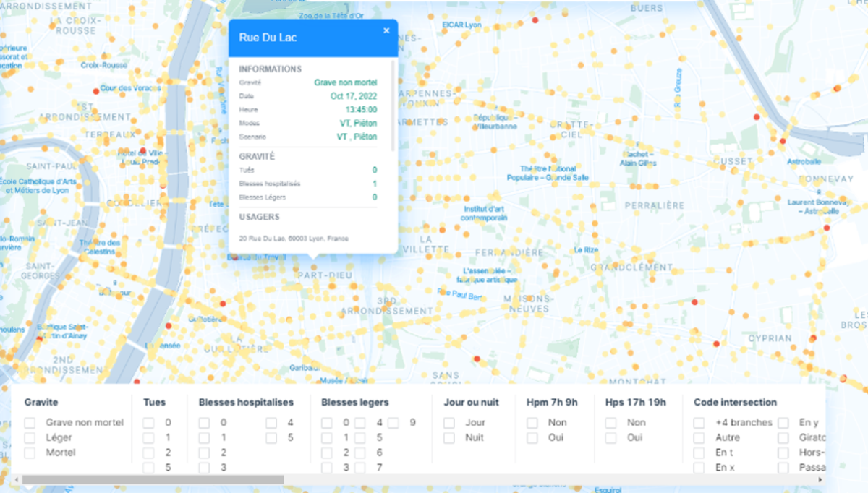Tick the Mortel gravity checkbox
The height and width of the screenshot is (493, 868).
30,453
